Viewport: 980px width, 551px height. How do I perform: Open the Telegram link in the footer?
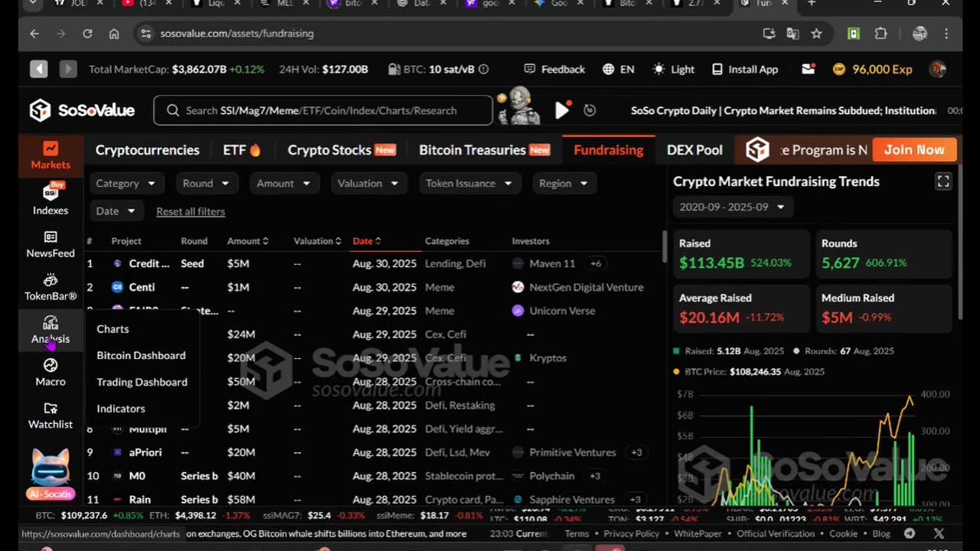click(x=910, y=533)
